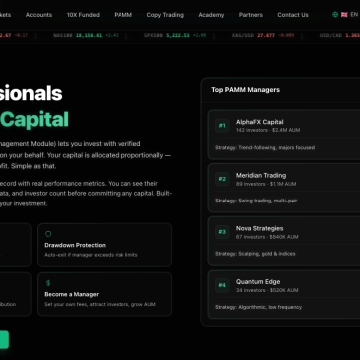Click Auto-exit if manager exceeds risk limits
The image size is (360, 360).
(x=91, y=255)
